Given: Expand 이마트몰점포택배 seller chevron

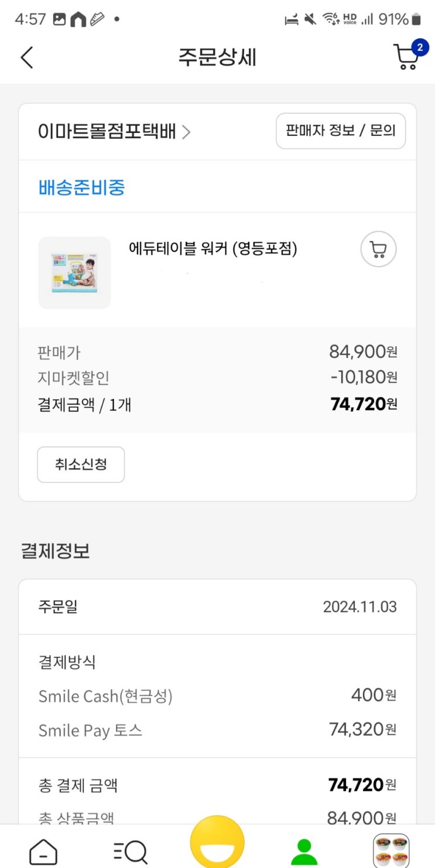Looking at the screenshot, I should pyautogui.click(x=186, y=132).
